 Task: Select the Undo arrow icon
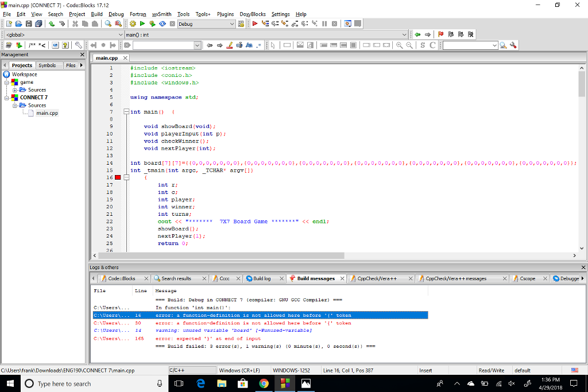tap(51, 24)
